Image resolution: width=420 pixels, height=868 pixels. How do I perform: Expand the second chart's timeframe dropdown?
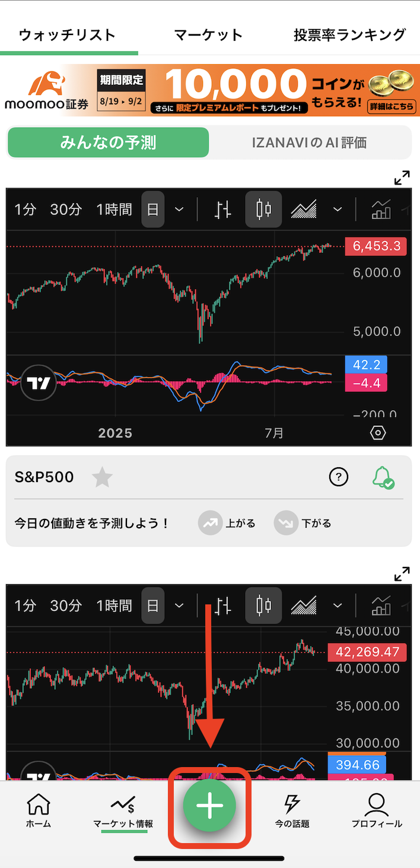(x=179, y=606)
